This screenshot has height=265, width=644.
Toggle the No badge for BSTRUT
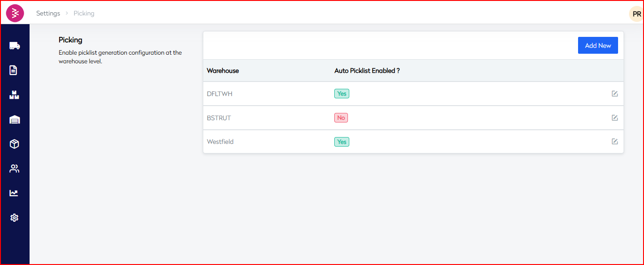pos(341,117)
